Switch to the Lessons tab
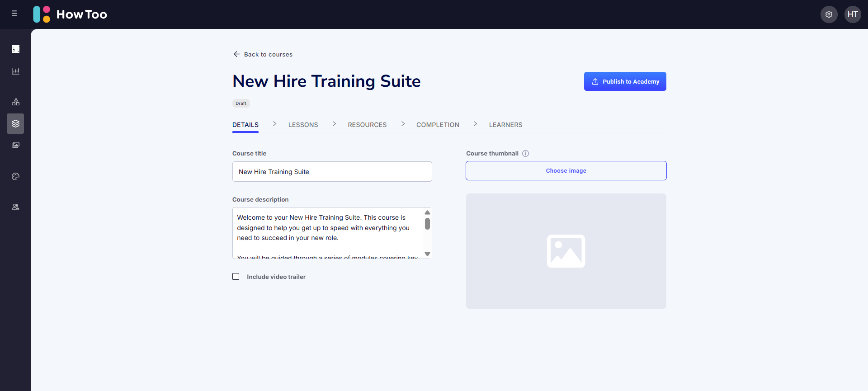This screenshot has height=391, width=868. click(x=303, y=125)
